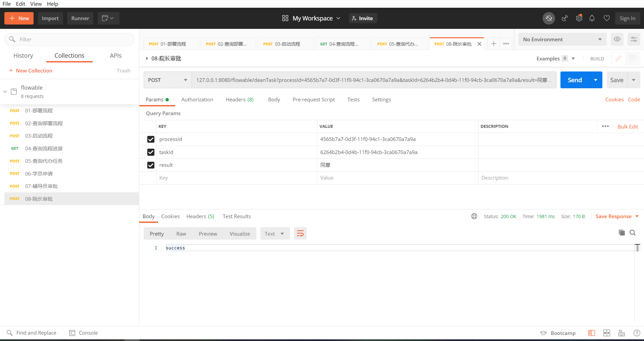644x341 pixels.
Task: Click the notifications bell icon
Action: pyautogui.click(x=592, y=18)
